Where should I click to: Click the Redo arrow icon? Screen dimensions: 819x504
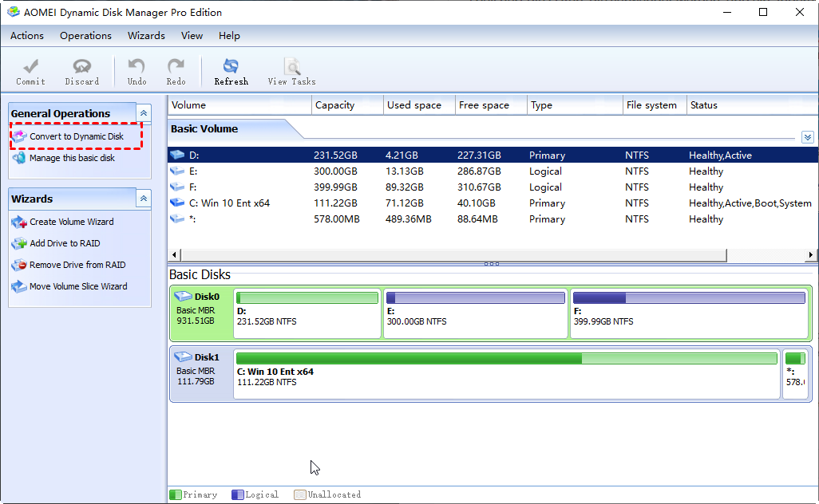176,66
